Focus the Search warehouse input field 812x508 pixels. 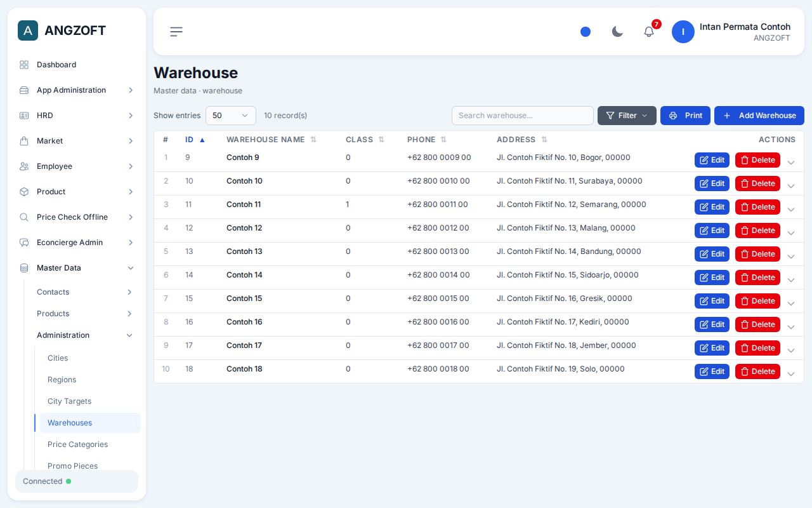pyautogui.click(x=523, y=116)
